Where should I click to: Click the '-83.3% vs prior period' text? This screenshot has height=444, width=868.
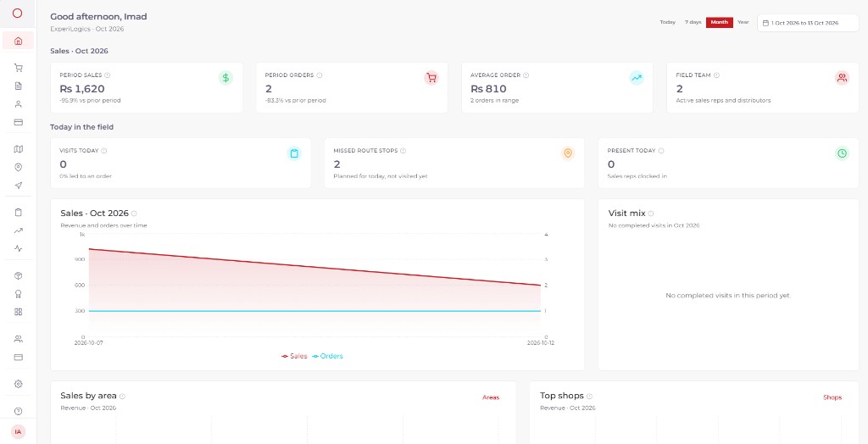coord(295,101)
